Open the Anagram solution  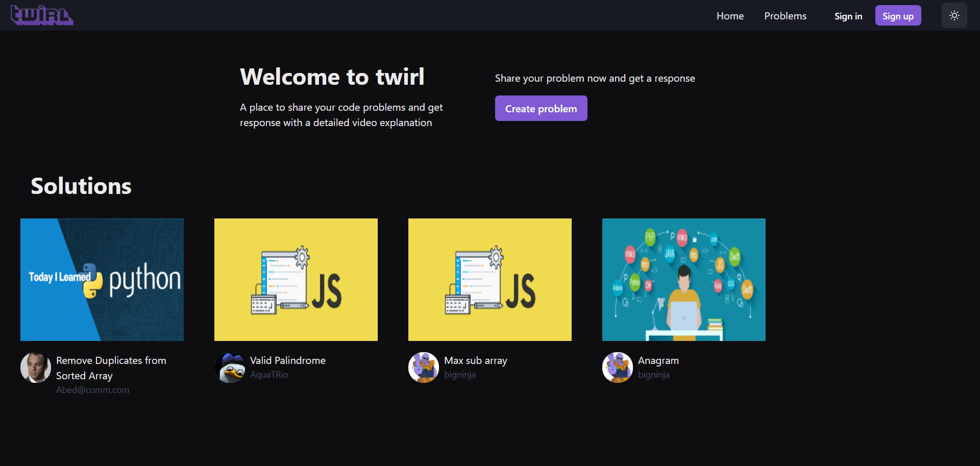point(658,360)
